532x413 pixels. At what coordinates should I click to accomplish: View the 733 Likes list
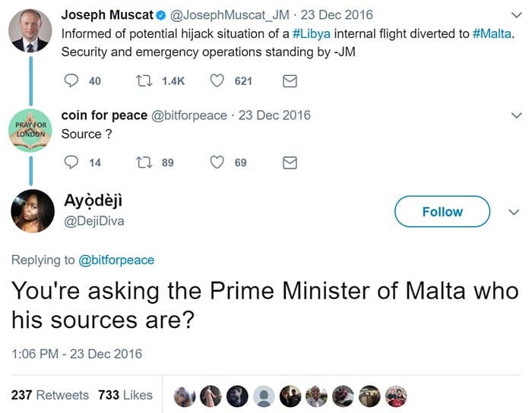pyautogui.click(x=125, y=395)
